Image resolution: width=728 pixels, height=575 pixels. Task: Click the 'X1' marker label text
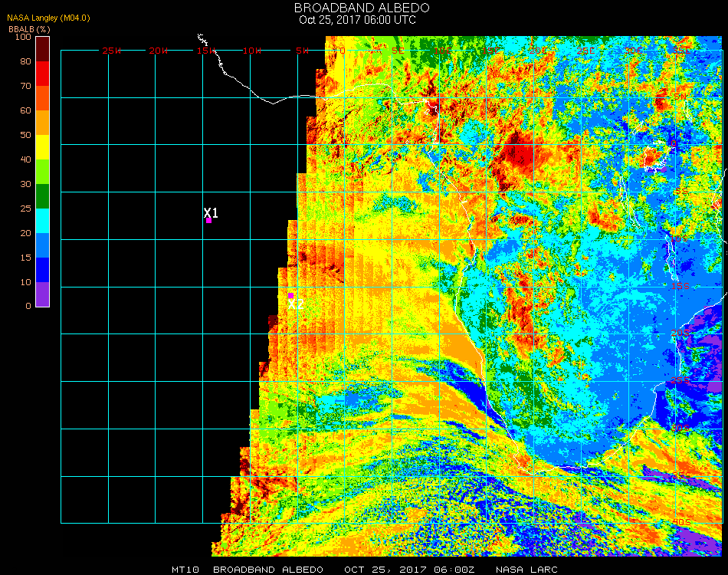point(211,212)
